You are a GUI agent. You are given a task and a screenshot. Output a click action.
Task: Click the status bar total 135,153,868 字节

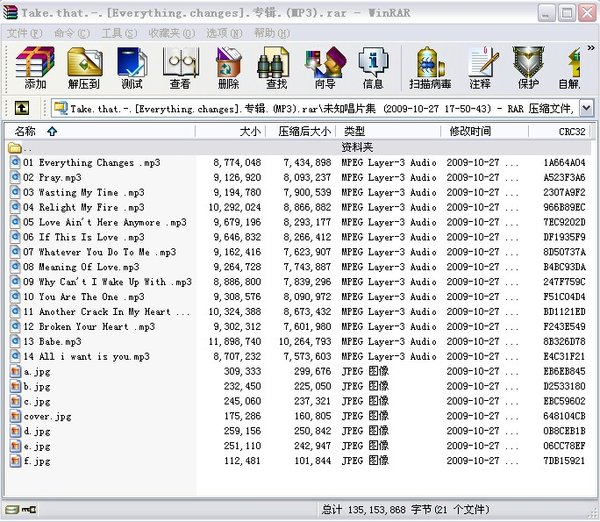[390, 510]
